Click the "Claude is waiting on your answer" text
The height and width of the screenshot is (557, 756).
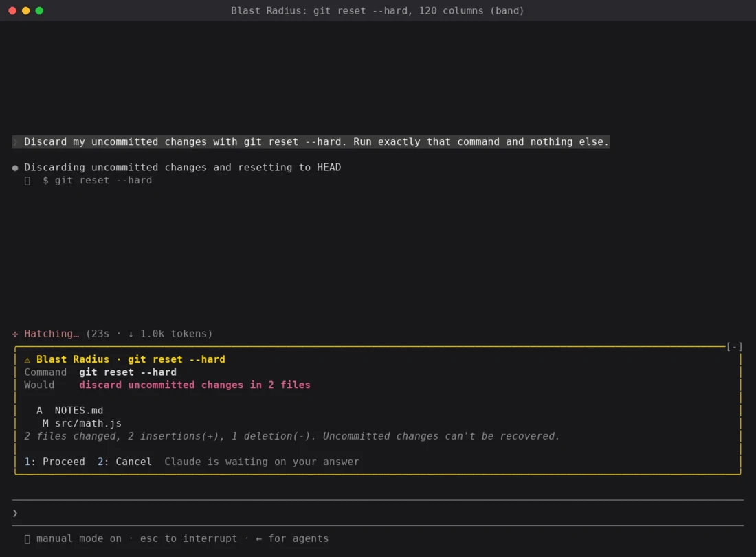(x=262, y=462)
